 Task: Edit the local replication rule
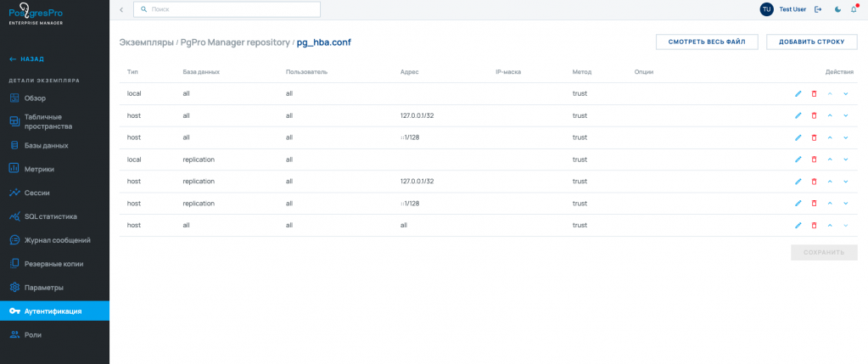click(798, 160)
